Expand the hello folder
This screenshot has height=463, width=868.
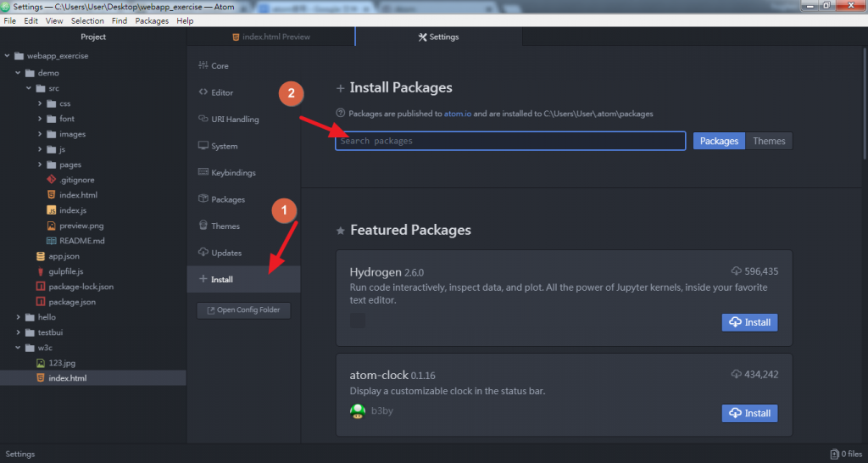(18, 317)
